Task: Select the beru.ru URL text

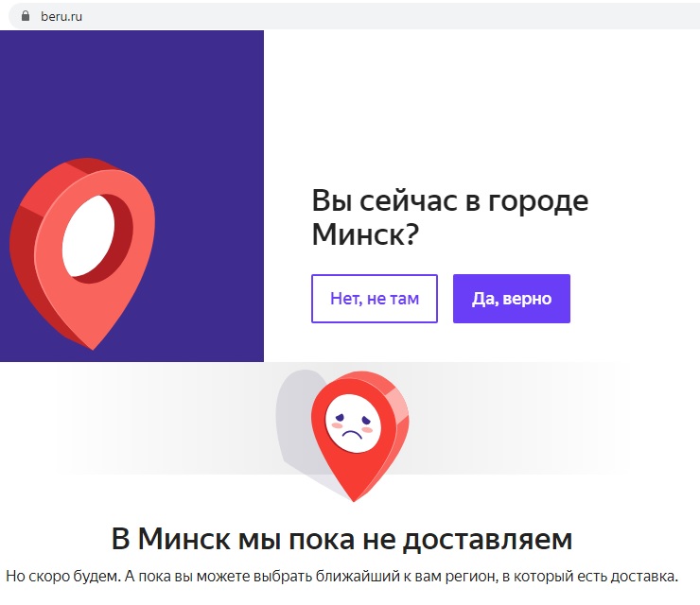Action: 61,16
